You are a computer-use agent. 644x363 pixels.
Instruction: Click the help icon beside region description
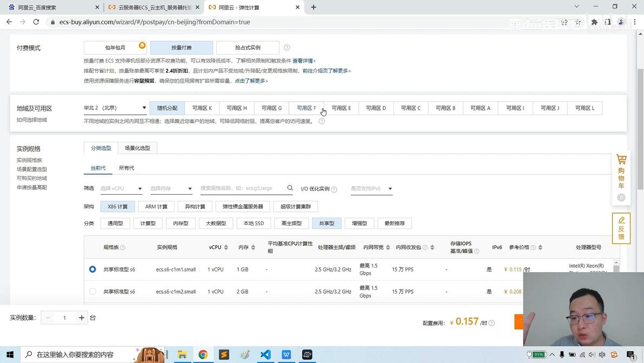(321, 121)
